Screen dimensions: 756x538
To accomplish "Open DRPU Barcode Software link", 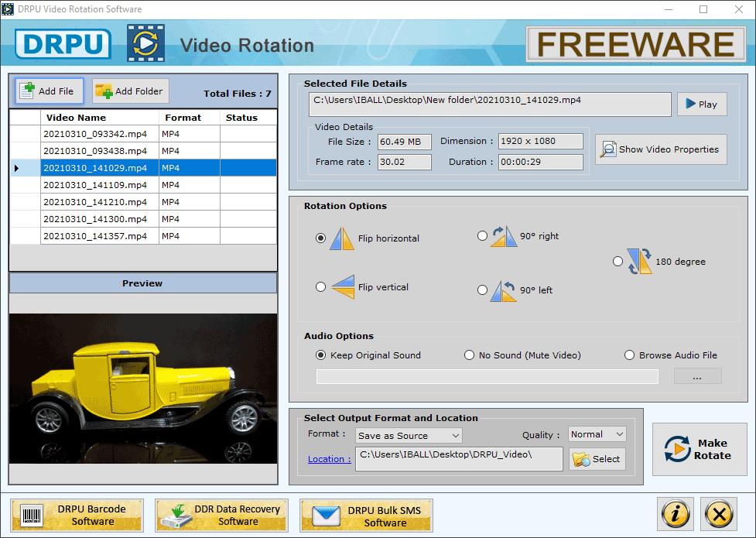I will [77, 516].
